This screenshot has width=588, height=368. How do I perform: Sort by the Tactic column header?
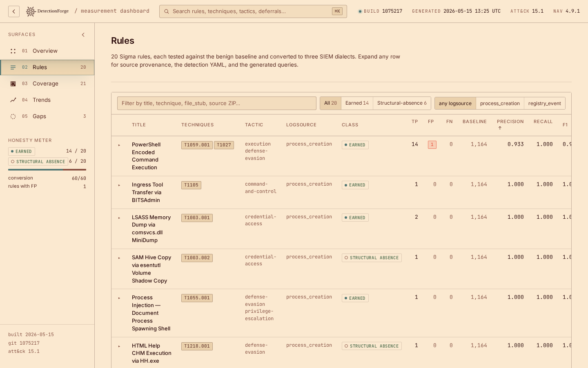(x=254, y=125)
